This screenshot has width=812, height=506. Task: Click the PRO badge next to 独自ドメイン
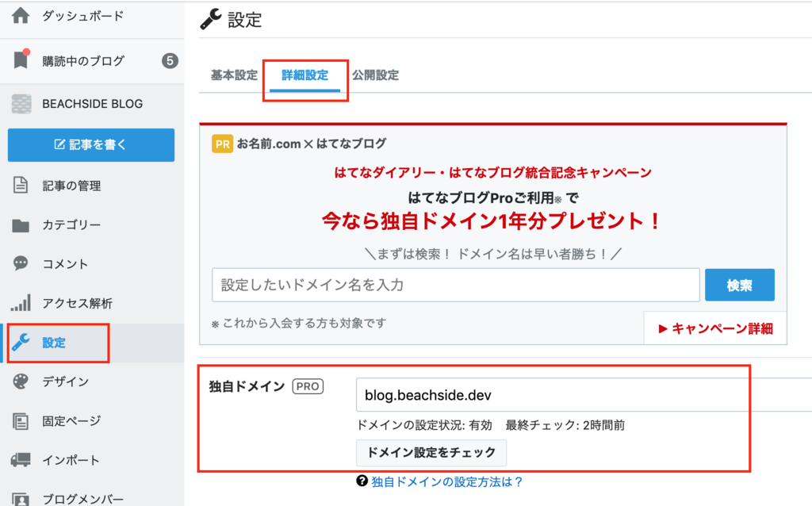(x=308, y=386)
